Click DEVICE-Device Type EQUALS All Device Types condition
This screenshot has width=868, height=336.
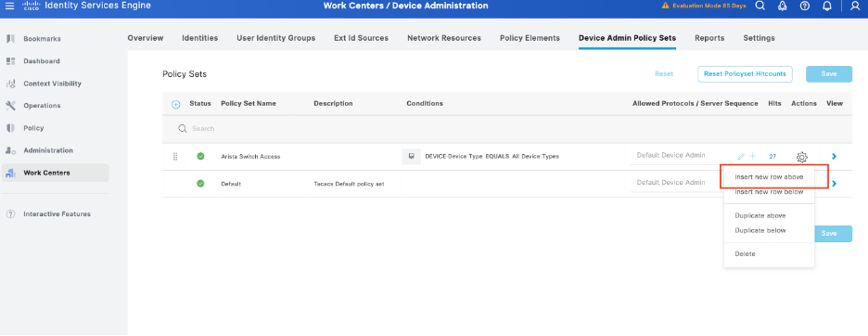[491, 157]
